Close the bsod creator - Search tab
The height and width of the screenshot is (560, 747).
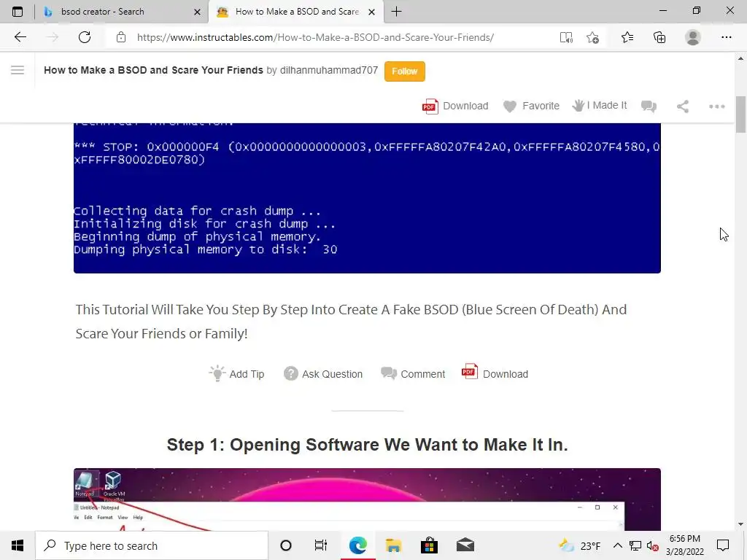click(197, 12)
